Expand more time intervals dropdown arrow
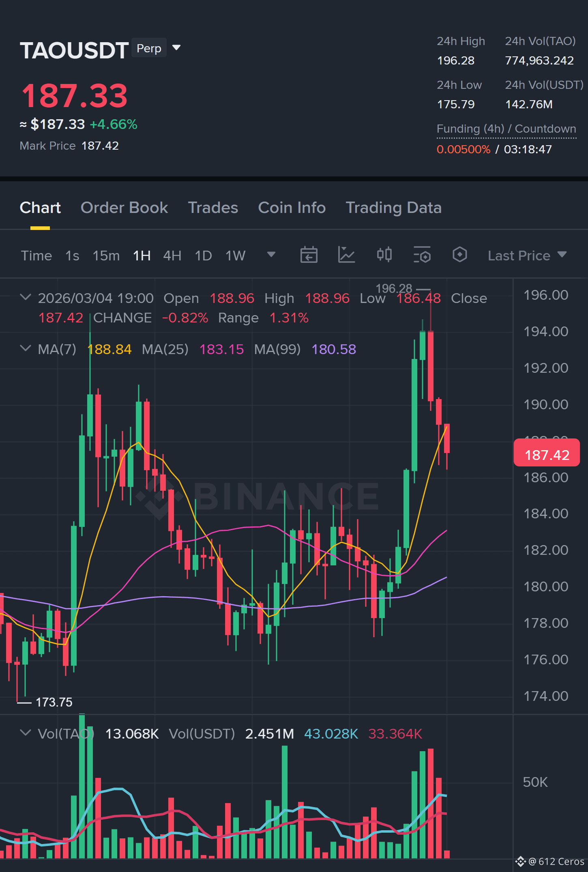The image size is (588, 872). (x=271, y=254)
